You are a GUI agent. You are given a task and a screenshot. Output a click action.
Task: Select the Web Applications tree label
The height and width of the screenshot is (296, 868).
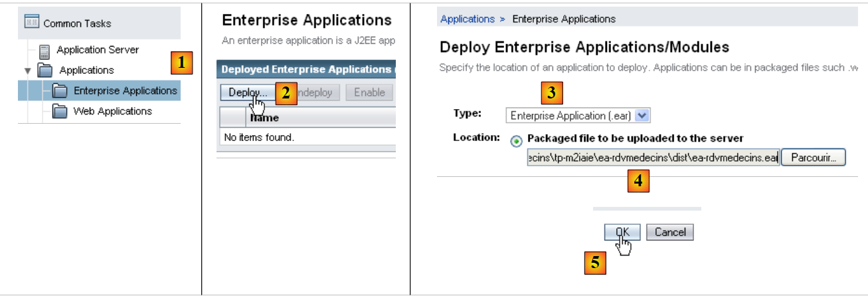pyautogui.click(x=112, y=111)
